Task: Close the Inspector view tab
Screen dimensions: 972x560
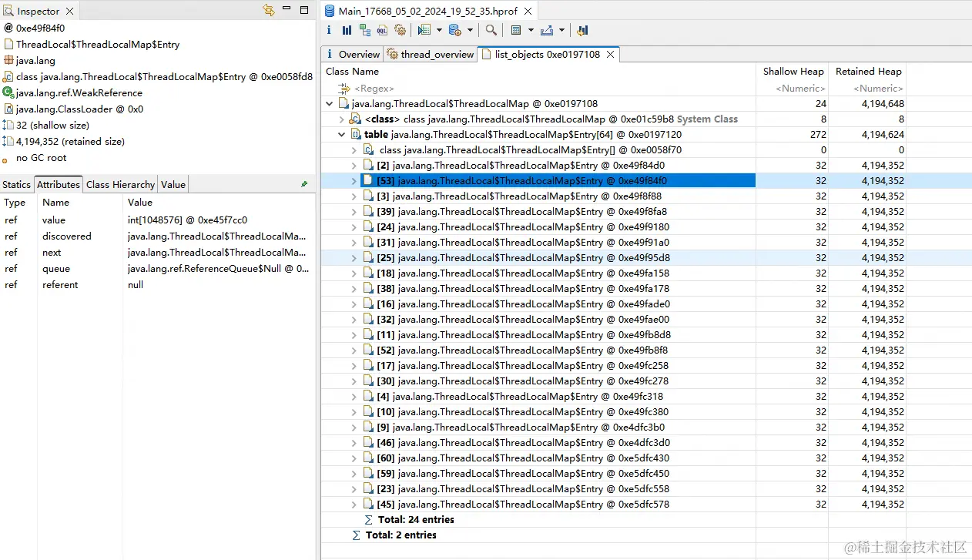Action: tap(69, 11)
